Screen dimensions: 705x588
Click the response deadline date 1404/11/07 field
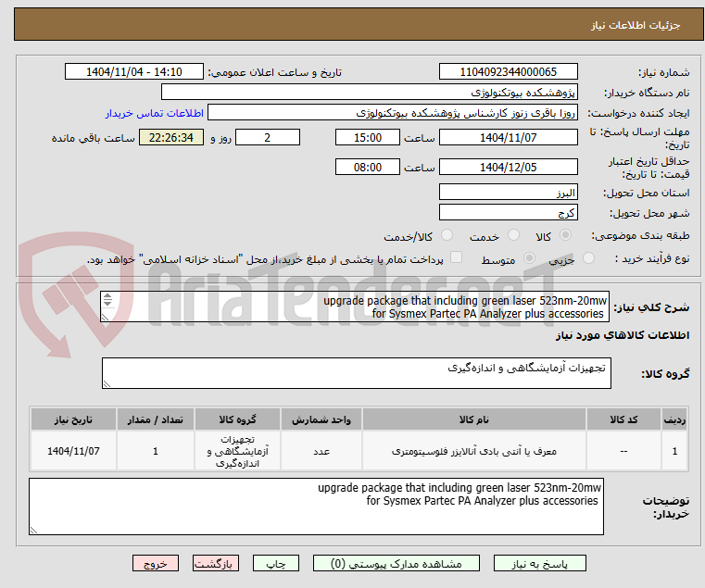pyautogui.click(x=508, y=137)
